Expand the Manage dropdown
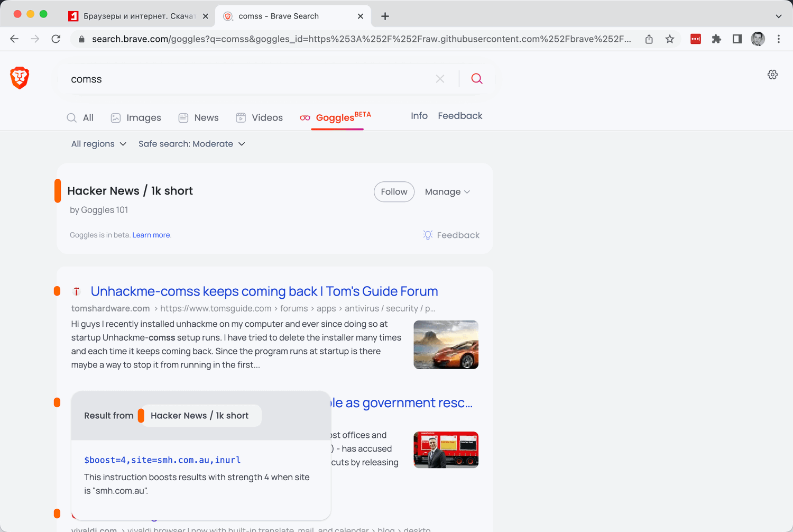The width and height of the screenshot is (793, 532). point(447,192)
